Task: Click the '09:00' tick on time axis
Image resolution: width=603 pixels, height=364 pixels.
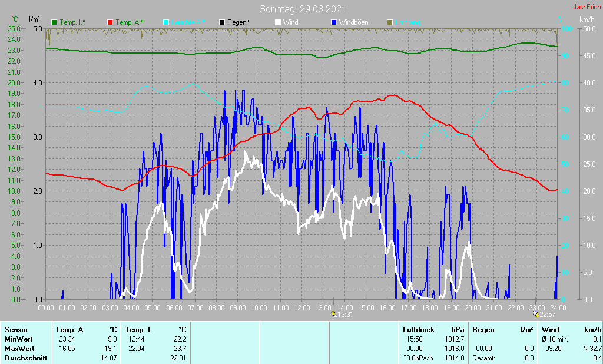Action: click(238, 308)
